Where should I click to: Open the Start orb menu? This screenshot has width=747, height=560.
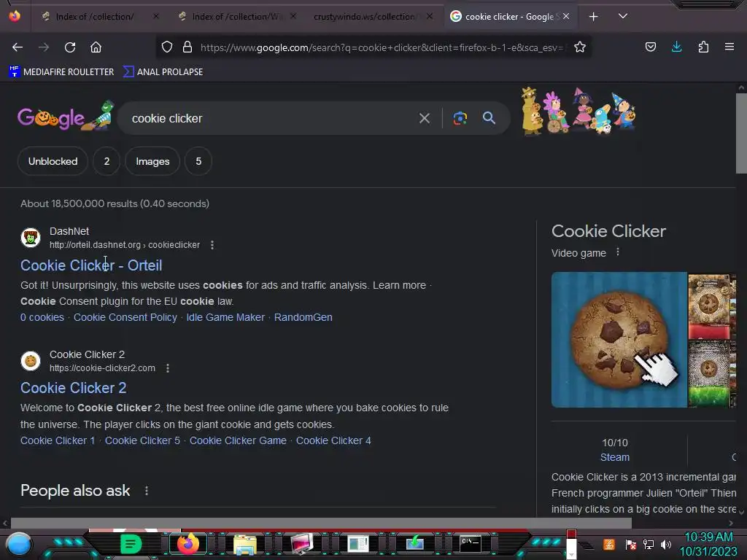coord(19,544)
